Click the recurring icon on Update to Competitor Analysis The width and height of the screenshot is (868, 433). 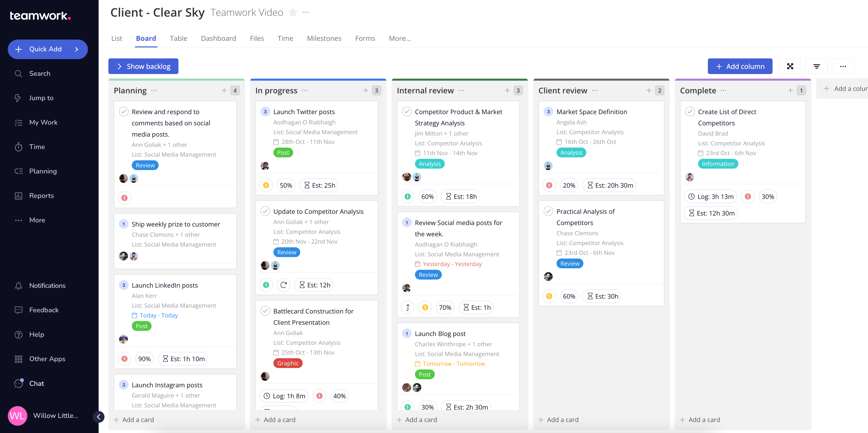click(x=283, y=285)
